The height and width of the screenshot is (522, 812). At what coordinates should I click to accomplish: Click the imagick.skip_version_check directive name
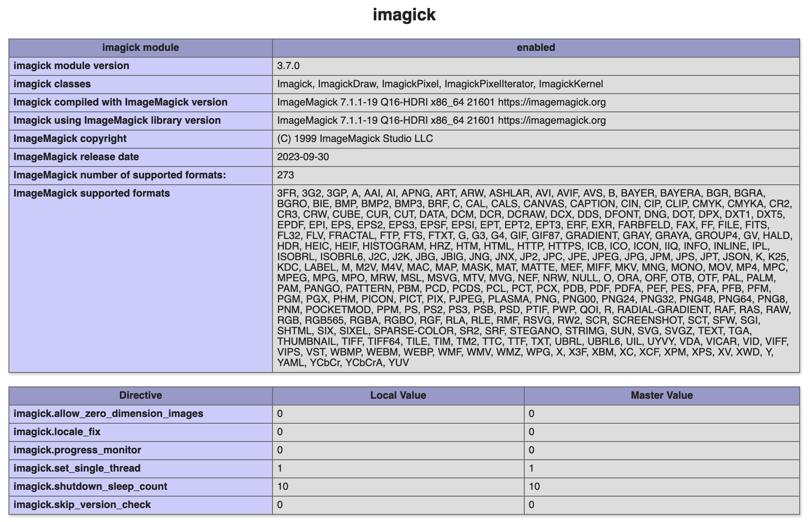point(82,505)
